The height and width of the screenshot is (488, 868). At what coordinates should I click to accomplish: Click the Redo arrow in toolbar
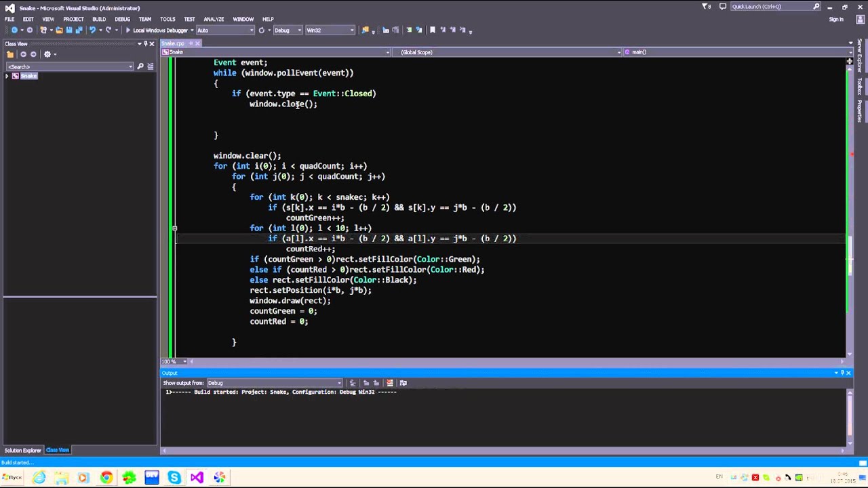(108, 30)
